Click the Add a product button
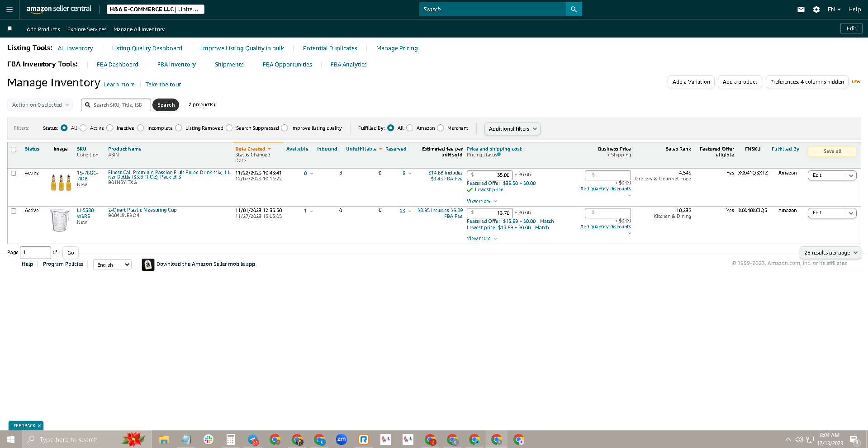868x448 pixels. 740,82
